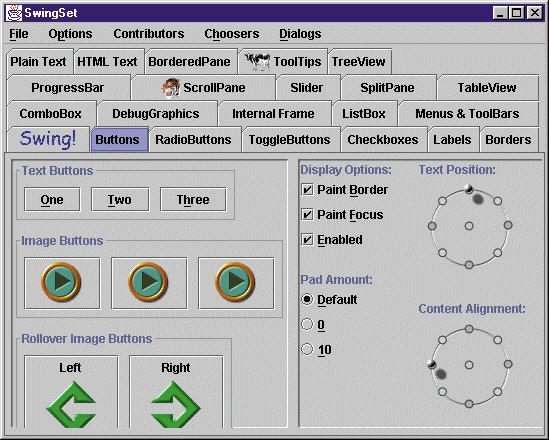Image resolution: width=549 pixels, height=440 pixels.
Task: Select center point of Text Position dial
Action: pyautogui.click(x=469, y=226)
